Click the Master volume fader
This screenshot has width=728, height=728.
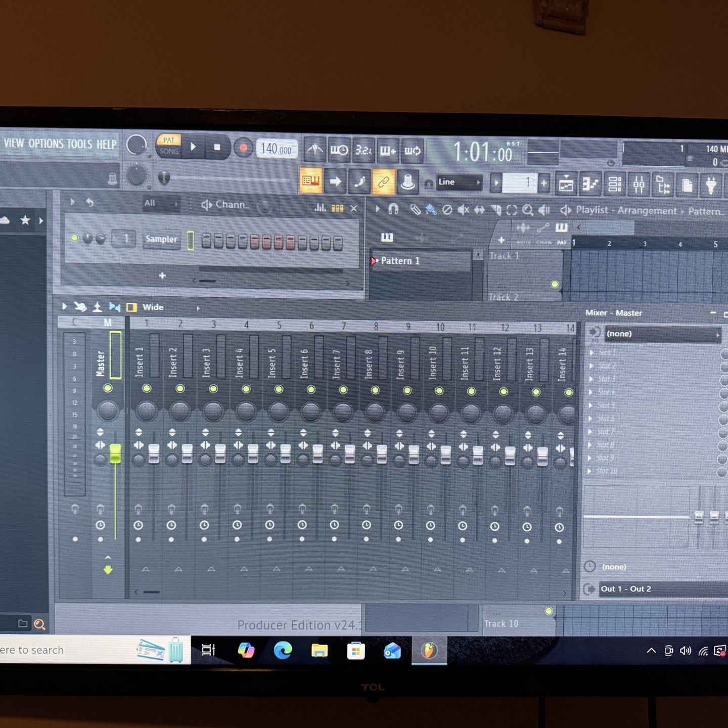[x=115, y=453]
